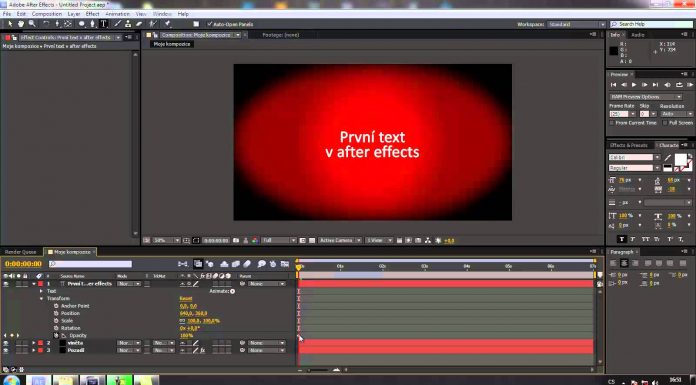
Task: Enable Motion Blur for the composition
Action: tap(247, 264)
